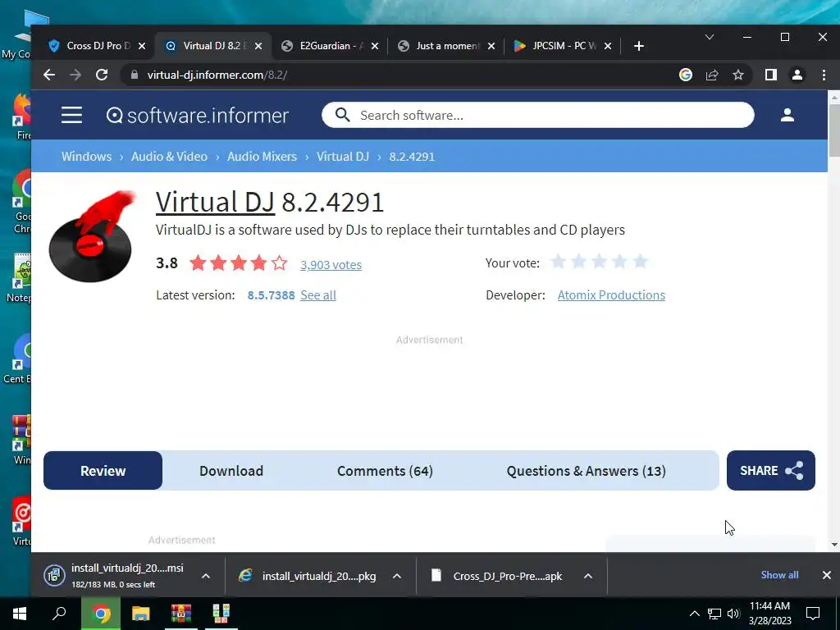Open taskbar search magnifier

tap(59, 614)
